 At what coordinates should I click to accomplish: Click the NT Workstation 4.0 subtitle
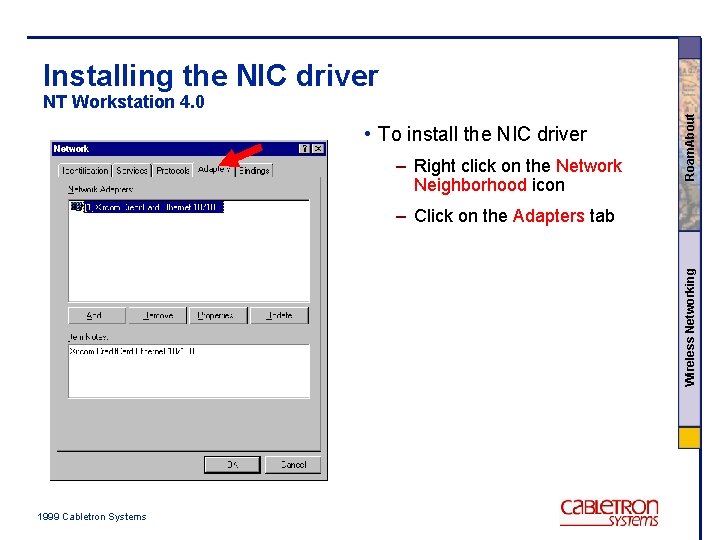[124, 101]
